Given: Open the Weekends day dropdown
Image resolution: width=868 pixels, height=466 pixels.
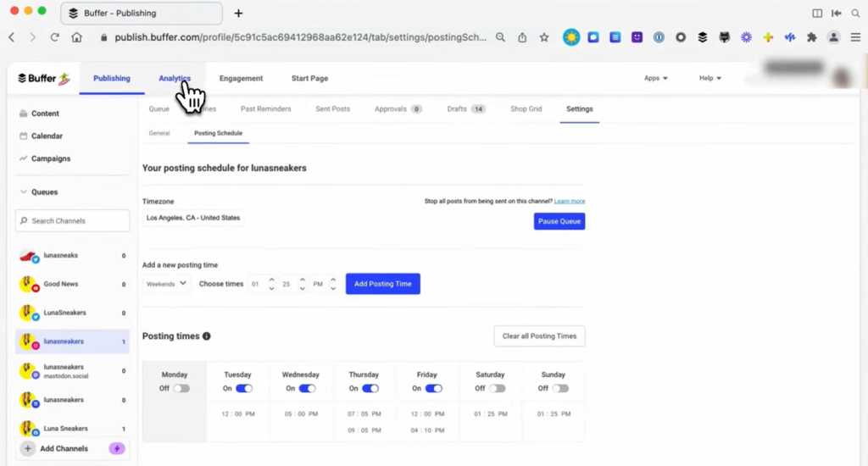Looking at the screenshot, I should (x=166, y=284).
